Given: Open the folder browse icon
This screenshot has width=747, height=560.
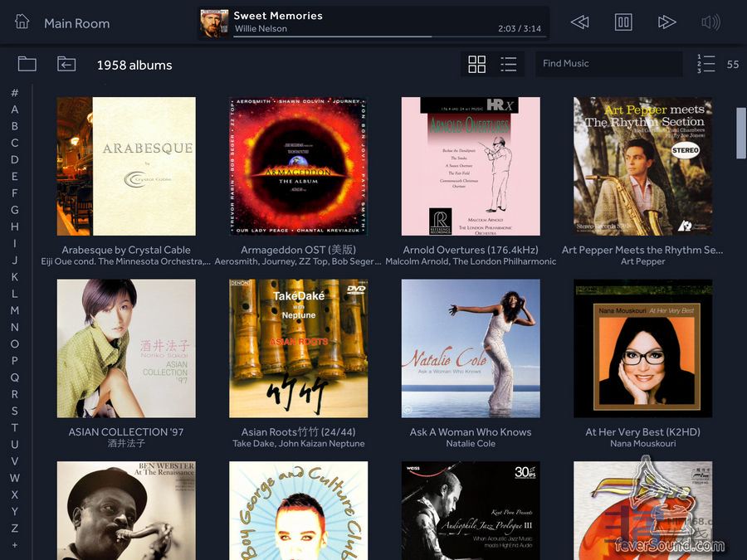Looking at the screenshot, I should [27, 64].
